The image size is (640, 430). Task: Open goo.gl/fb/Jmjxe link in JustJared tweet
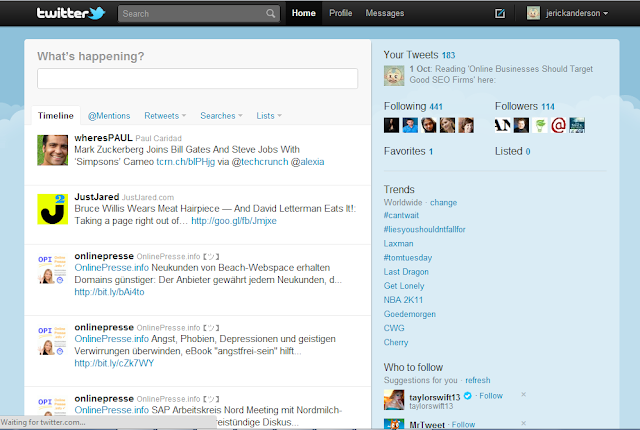[234, 221]
